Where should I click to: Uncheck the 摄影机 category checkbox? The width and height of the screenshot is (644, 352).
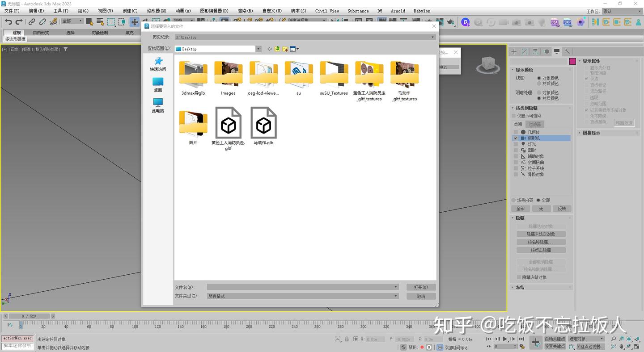coord(516,138)
